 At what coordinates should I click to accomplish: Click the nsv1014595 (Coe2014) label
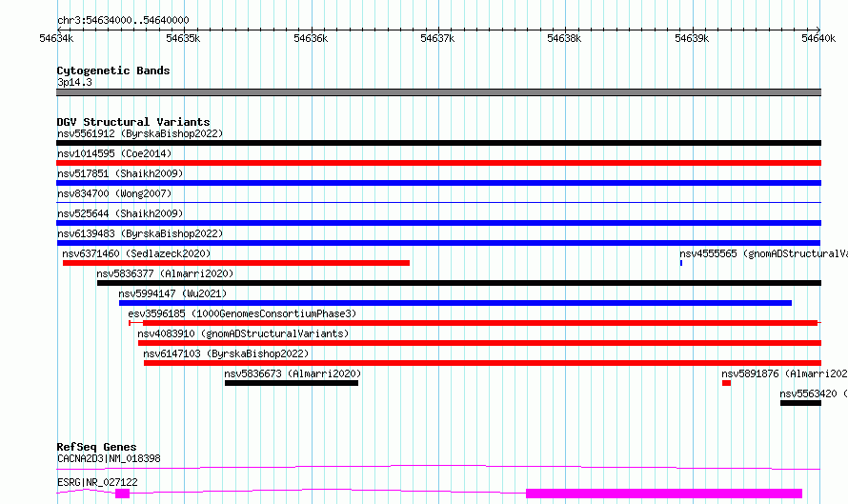pyautogui.click(x=114, y=153)
